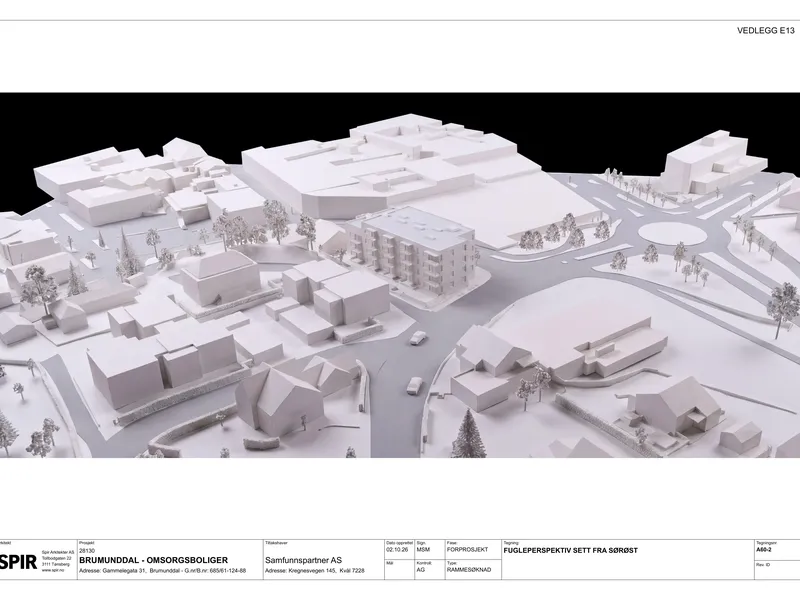Select the address 'Kregnesvegen 145, Kvål 7228'
This screenshot has height=600, width=800.
coord(327,571)
